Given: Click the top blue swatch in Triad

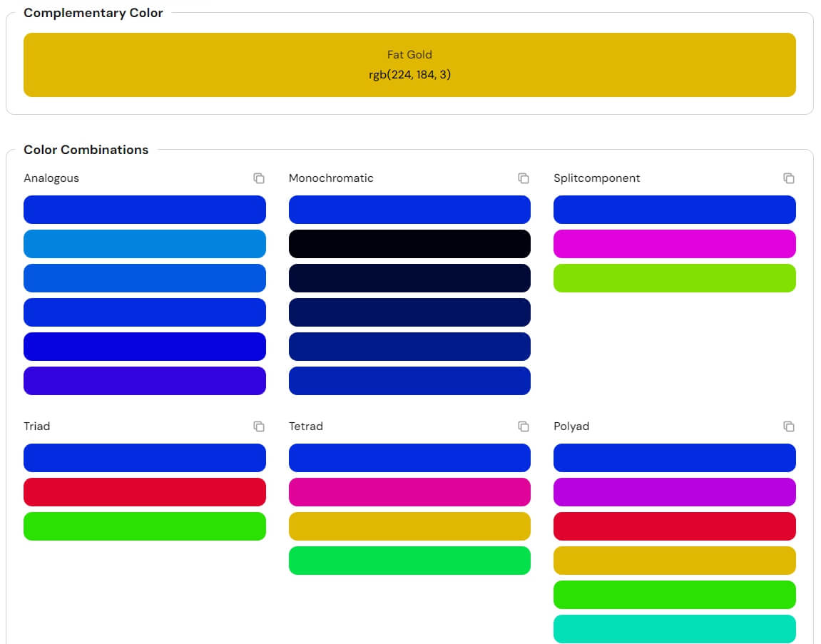Looking at the screenshot, I should pos(145,458).
